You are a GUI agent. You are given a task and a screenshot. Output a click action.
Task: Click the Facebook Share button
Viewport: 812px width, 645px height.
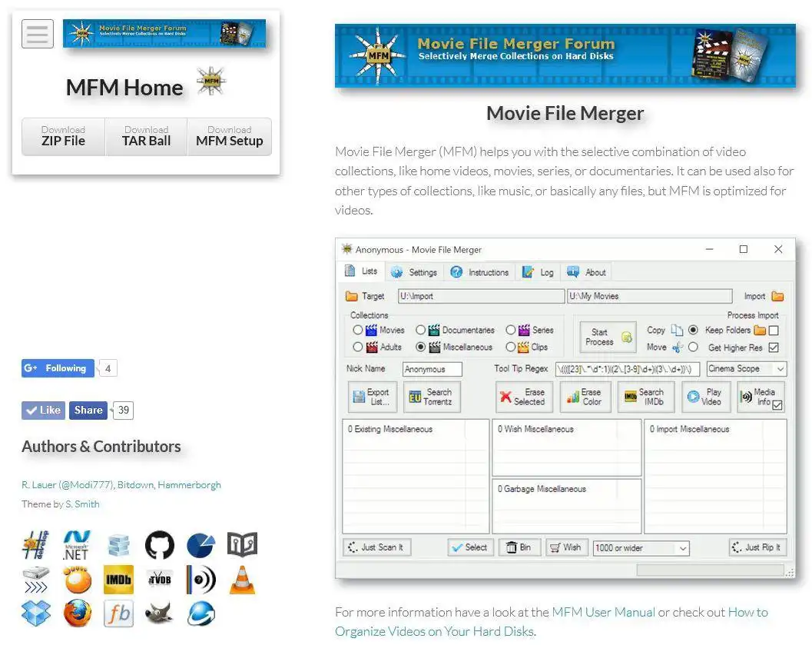pos(88,411)
